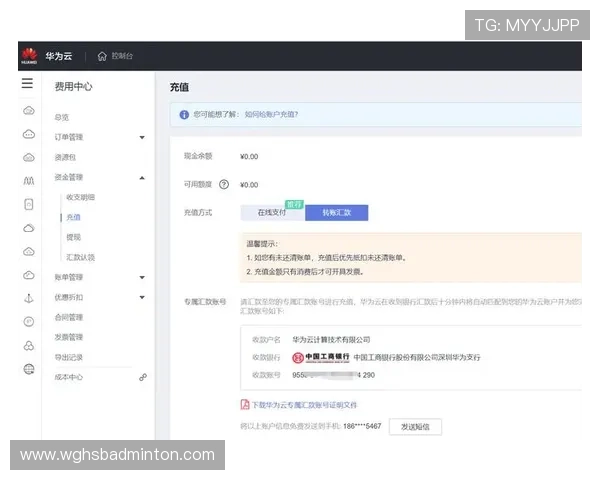Go to 总览 in the sidebar
The width and height of the screenshot is (600, 480).
(62, 117)
